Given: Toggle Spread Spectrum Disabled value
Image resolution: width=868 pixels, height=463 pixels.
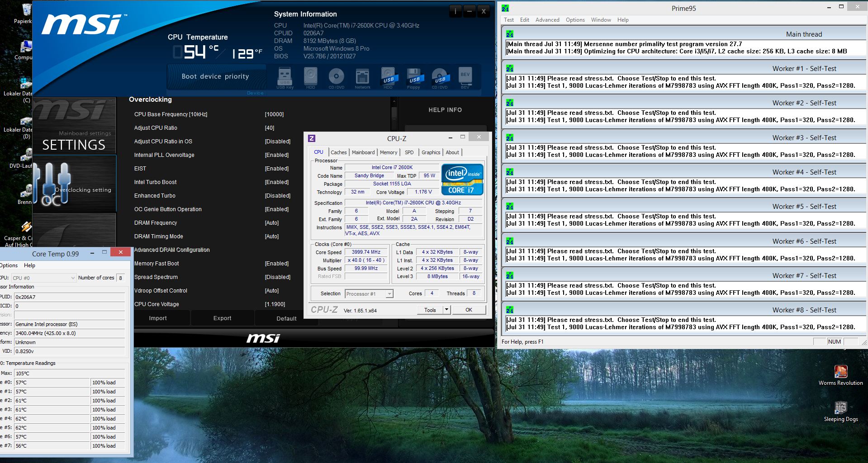Looking at the screenshot, I should point(278,277).
